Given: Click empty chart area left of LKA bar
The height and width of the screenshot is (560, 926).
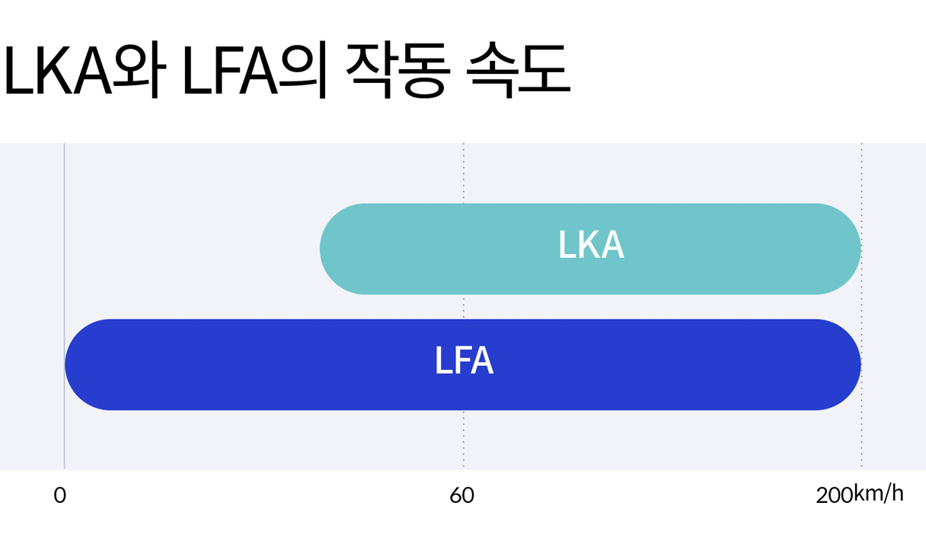Looking at the screenshot, I should [x=190, y=243].
